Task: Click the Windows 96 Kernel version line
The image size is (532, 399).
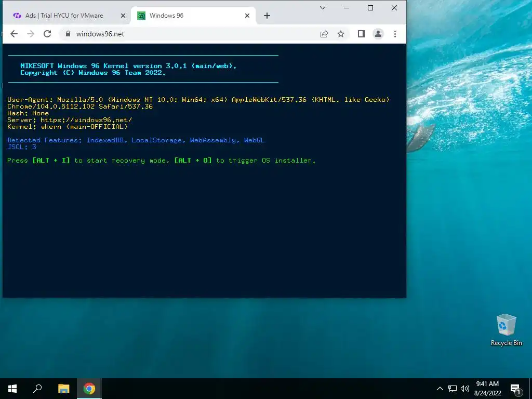Action: [x=128, y=66]
